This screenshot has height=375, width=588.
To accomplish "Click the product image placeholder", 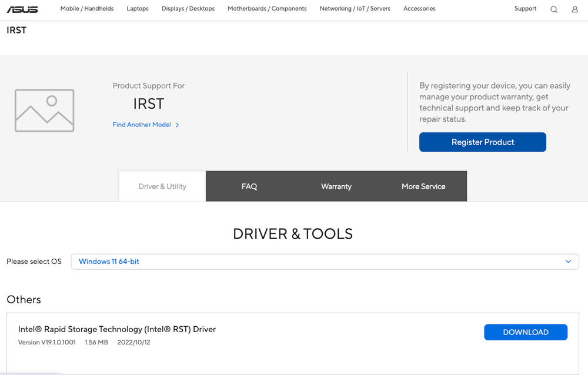I will point(44,111).
